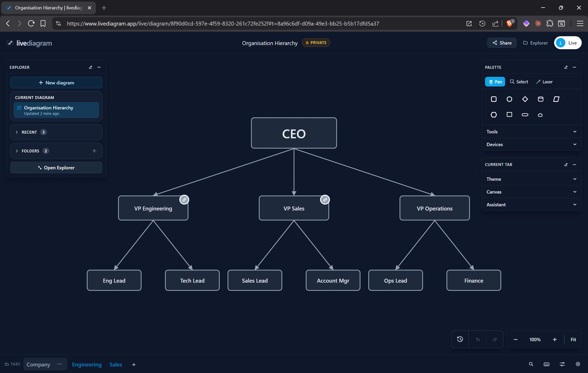This screenshot has width=588, height=373.
Task: Expand the Theme section
Action: click(x=531, y=179)
